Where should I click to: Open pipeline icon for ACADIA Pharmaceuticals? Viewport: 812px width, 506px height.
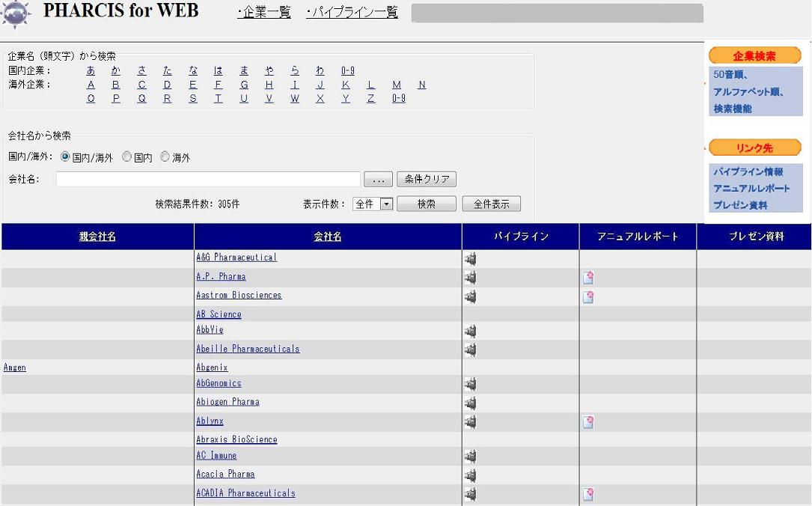[x=470, y=494]
